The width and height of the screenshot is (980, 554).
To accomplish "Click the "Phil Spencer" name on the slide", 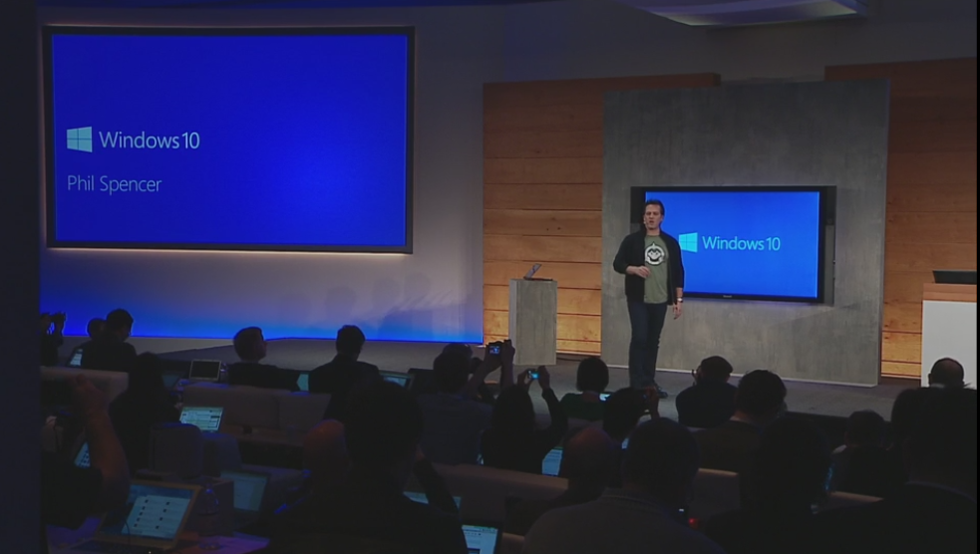I will (x=115, y=184).
